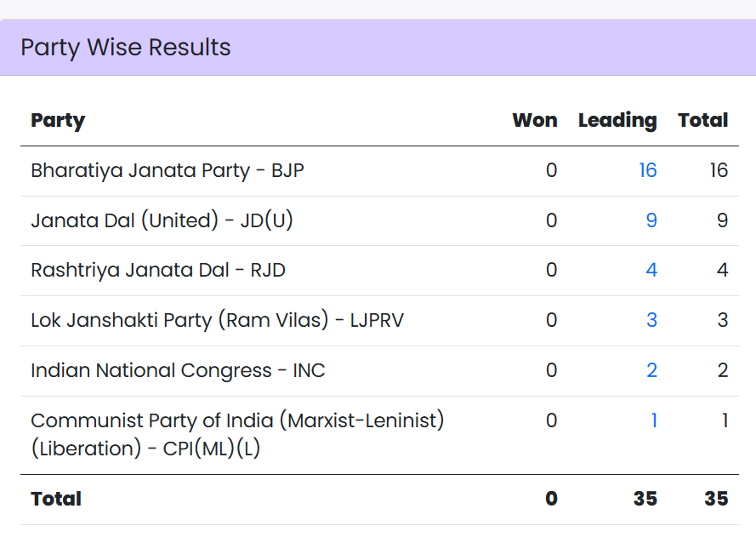Screen dimensions: 756x543
Task: Select the Rashtriya Janata Dal - RJD name
Action: click(x=158, y=270)
